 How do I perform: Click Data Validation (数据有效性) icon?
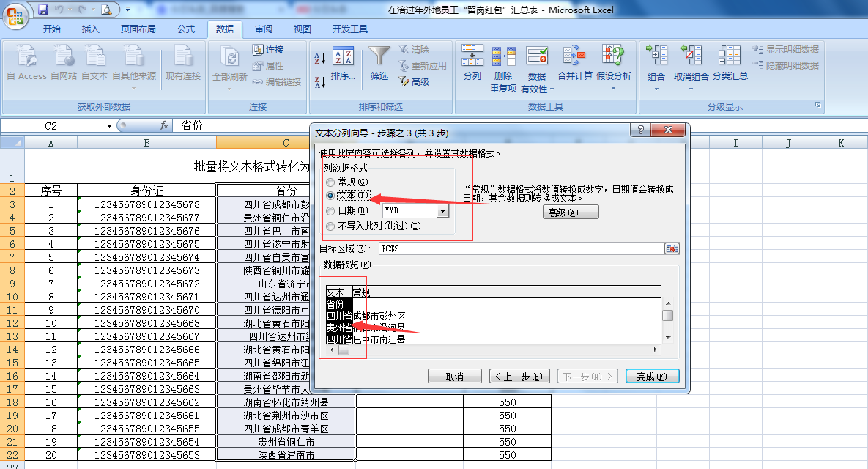click(x=537, y=56)
